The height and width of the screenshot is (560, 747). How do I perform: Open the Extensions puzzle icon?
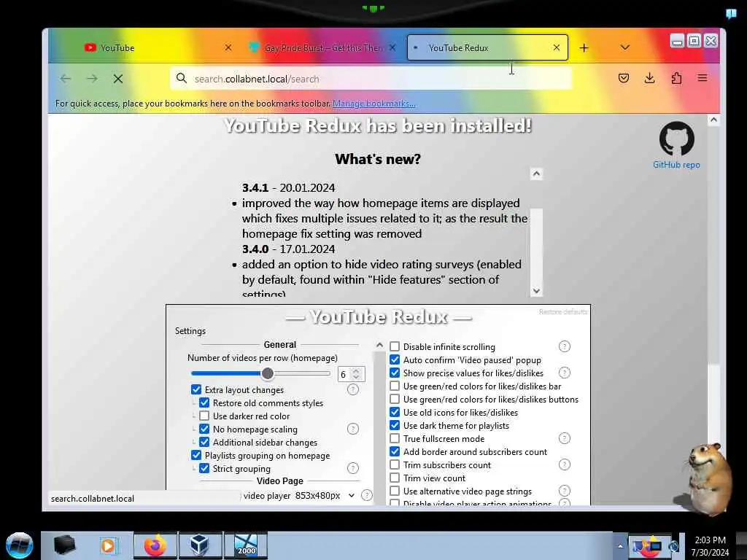676,78
